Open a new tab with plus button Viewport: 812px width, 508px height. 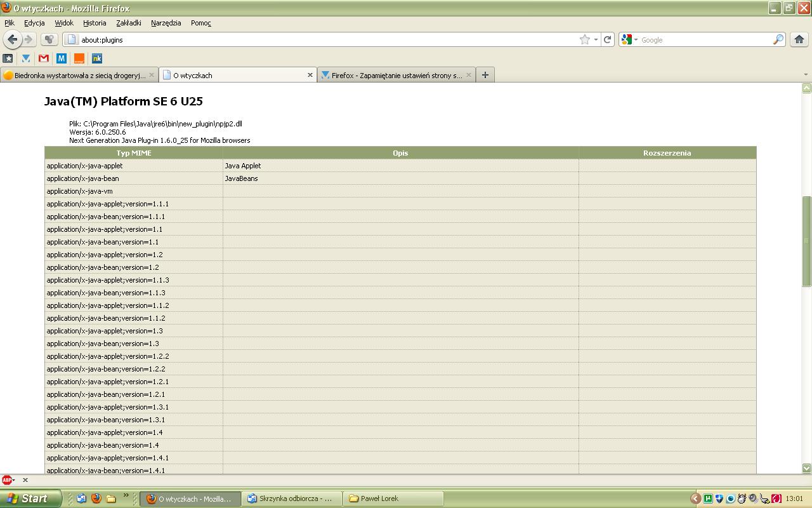[485, 75]
